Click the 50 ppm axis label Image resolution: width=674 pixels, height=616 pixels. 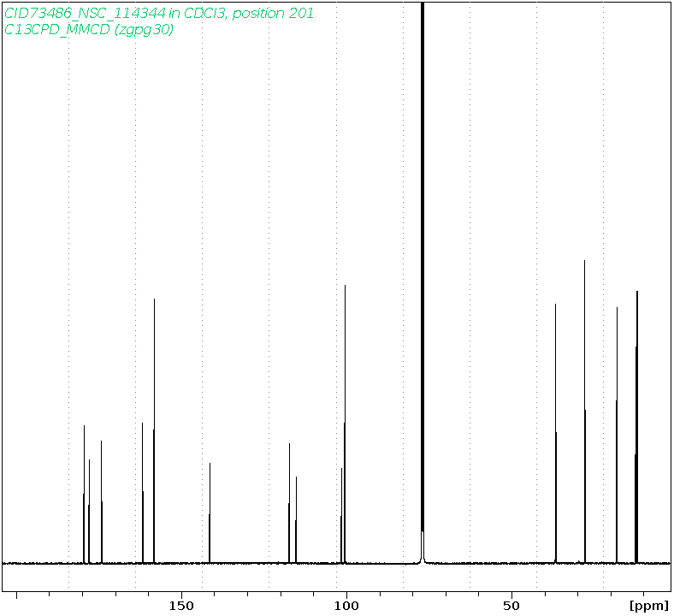[511, 606]
